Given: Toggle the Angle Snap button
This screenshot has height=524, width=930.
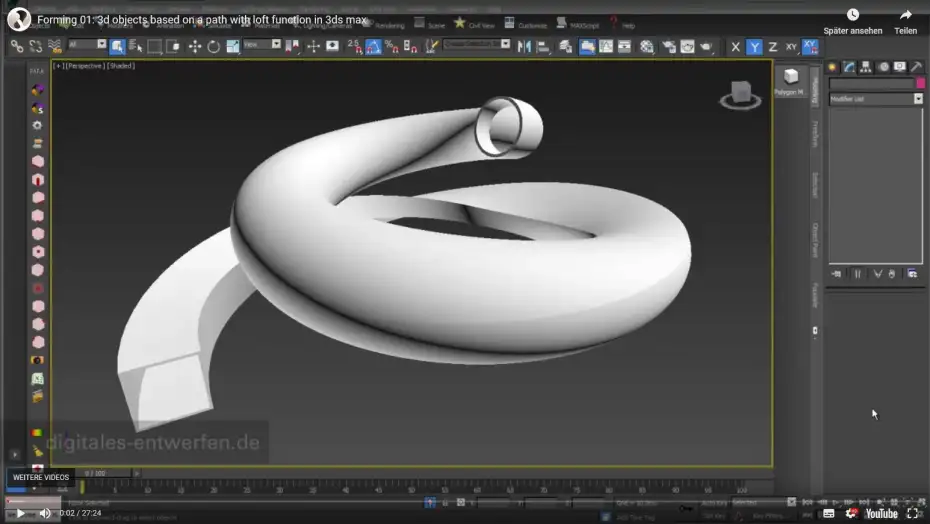Looking at the screenshot, I should point(373,46).
